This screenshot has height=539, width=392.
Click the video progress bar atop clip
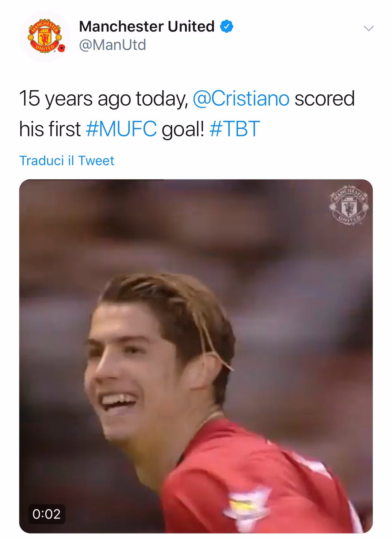(x=92, y=180)
